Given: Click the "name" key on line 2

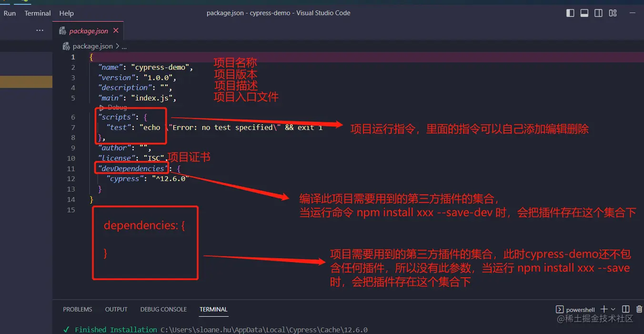Looking at the screenshot, I should (x=111, y=67).
